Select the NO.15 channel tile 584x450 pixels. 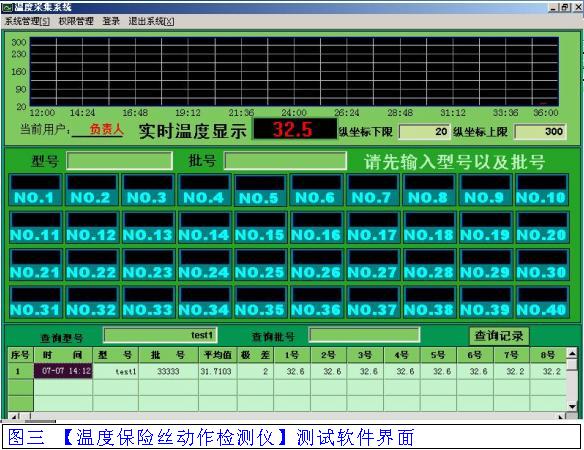coord(260,227)
